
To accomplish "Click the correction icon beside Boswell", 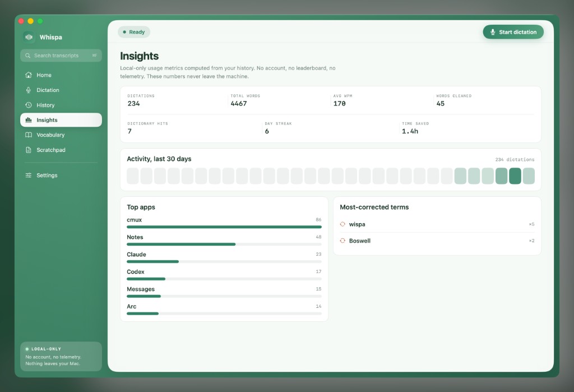I will coord(342,241).
